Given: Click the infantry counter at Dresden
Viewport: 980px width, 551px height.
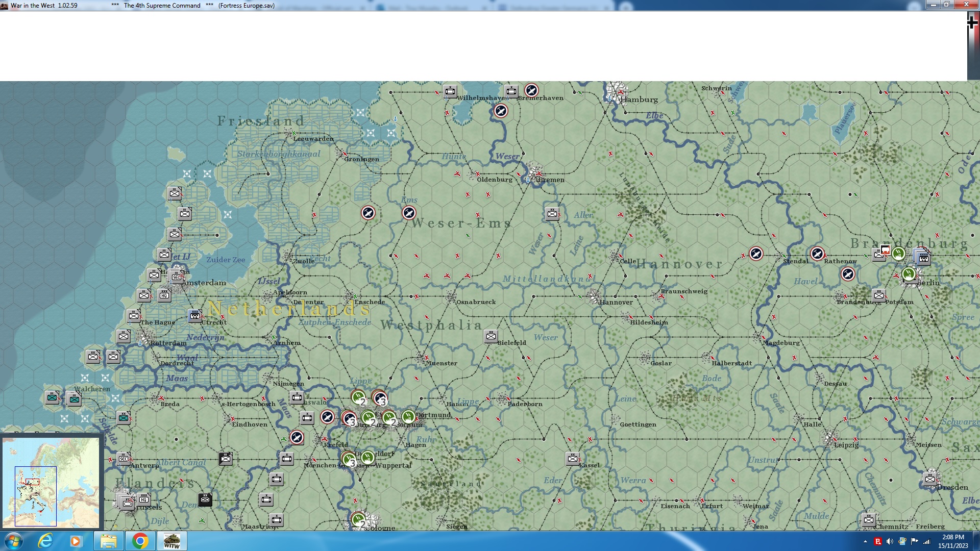Looking at the screenshot, I should [x=929, y=479].
